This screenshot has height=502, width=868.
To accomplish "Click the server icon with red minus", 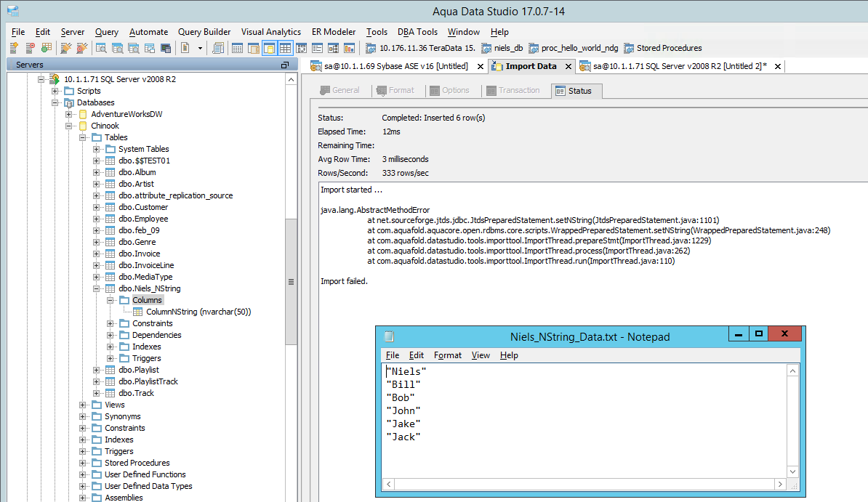I will [31, 48].
